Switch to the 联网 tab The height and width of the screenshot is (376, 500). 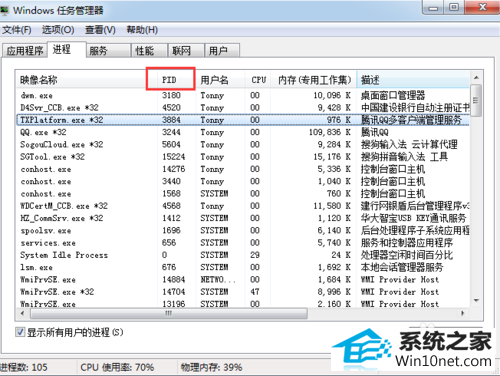pos(185,51)
